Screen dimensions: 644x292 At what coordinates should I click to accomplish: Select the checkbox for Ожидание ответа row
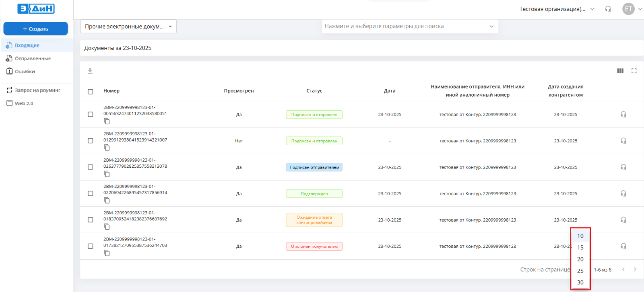[91, 220]
